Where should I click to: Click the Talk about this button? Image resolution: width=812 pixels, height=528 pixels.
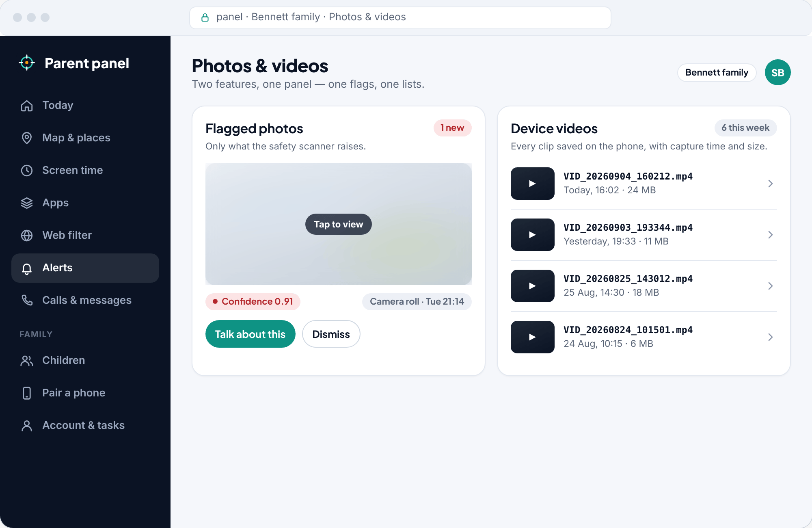250,334
